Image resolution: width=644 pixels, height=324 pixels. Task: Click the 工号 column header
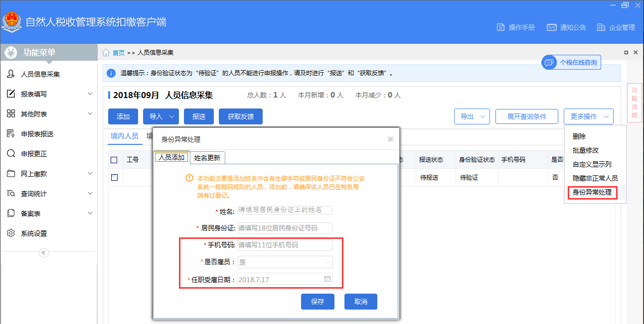(133, 160)
